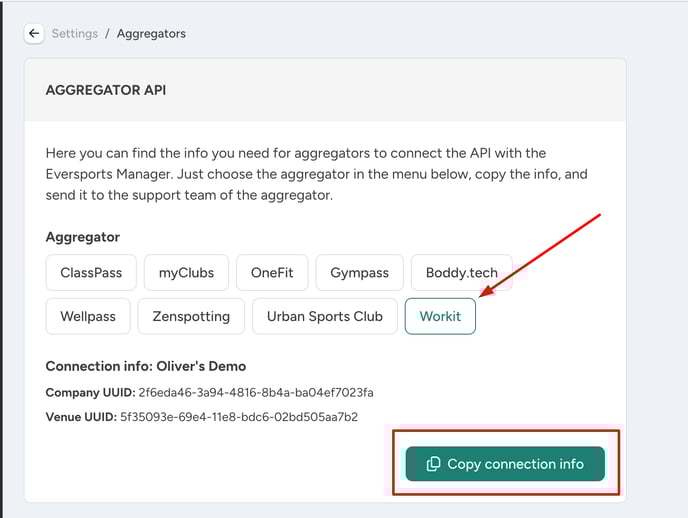Click the copy icon in the green button
The height and width of the screenshot is (518, 688).
tap(433, 464)
